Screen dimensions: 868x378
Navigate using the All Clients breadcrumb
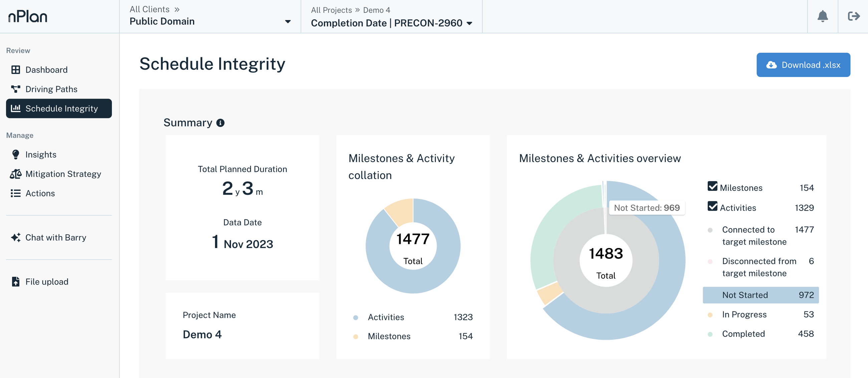(150, 9)
